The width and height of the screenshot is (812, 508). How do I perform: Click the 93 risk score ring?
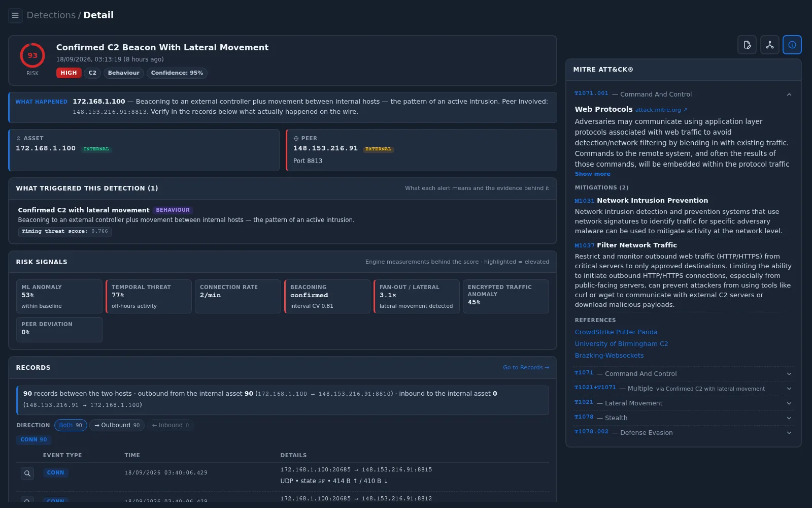[x=32, y=55]
